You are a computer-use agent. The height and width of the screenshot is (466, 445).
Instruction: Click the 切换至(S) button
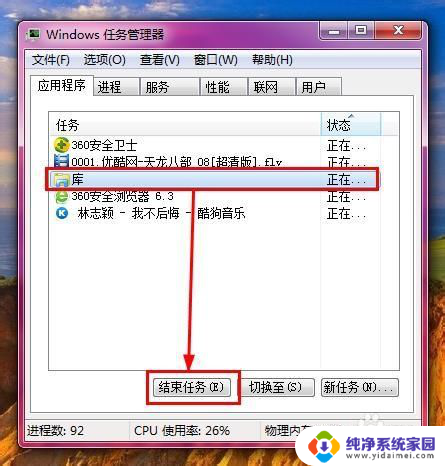tap(276, 387)
